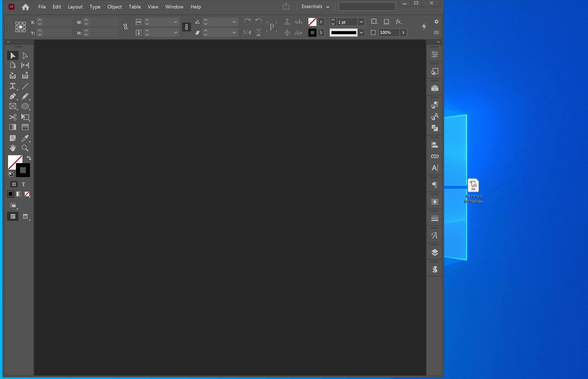Choose the Hand tool

(x=13, y=148)
